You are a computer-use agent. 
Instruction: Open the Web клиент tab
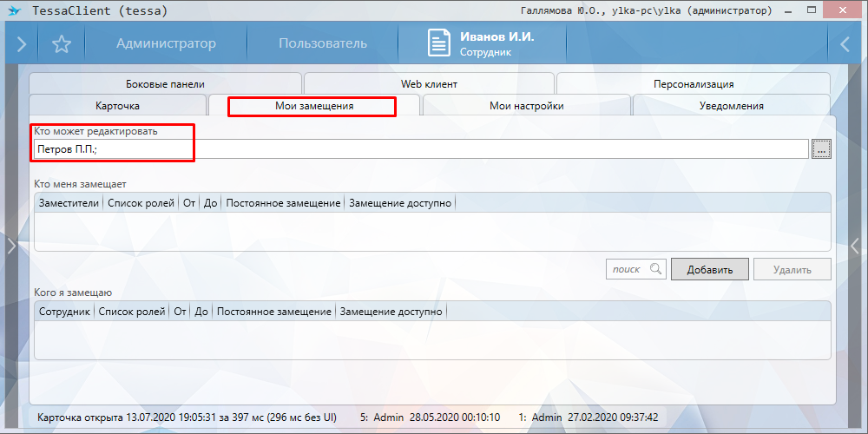(x=429, y=84)
